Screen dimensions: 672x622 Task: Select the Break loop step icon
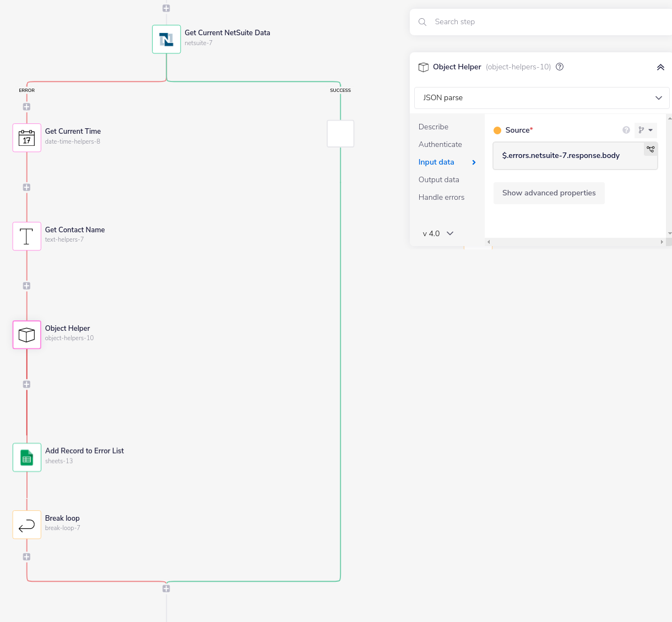tap(27, 525)
